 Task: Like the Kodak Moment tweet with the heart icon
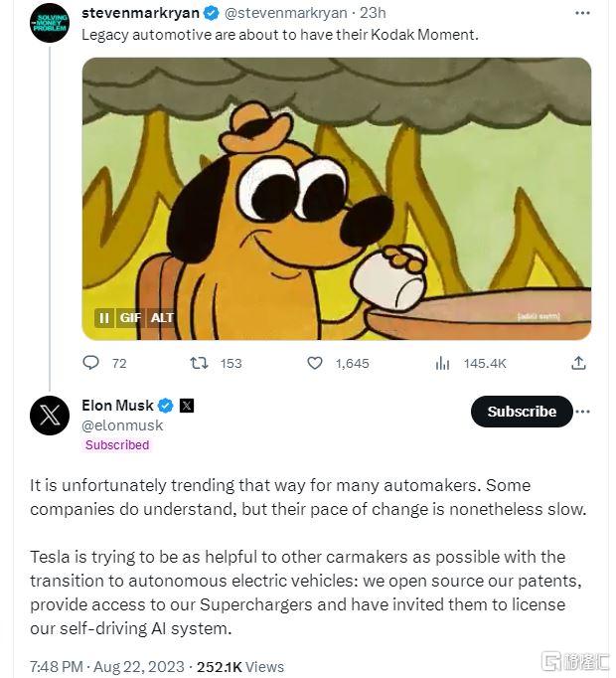coord(315,364)
